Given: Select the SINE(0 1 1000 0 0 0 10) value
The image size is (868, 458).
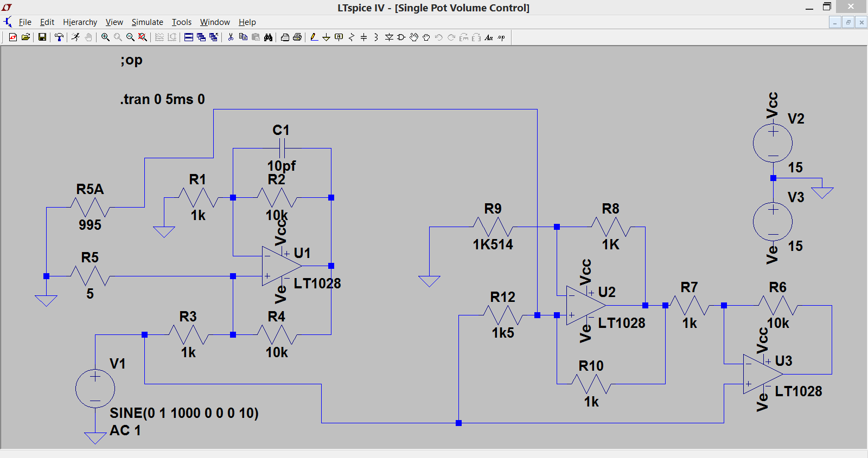Looking at the screenshot, I should [184, 413].
